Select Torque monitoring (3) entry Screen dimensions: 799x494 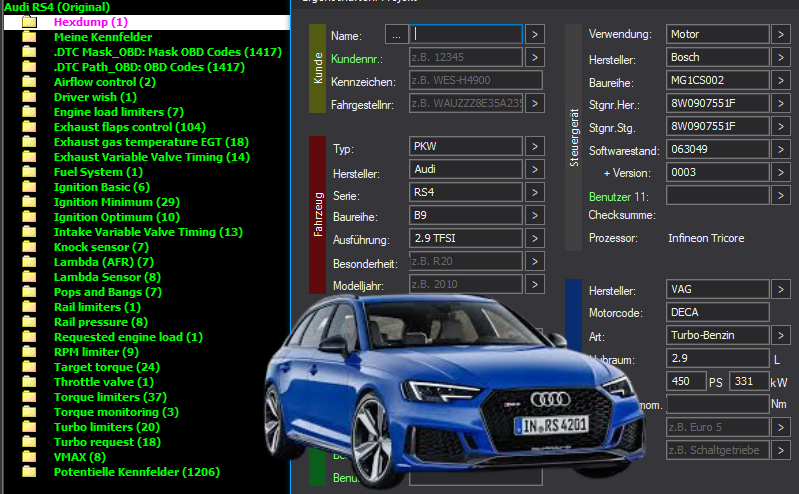pyautogui.click(x=116, y=412)
